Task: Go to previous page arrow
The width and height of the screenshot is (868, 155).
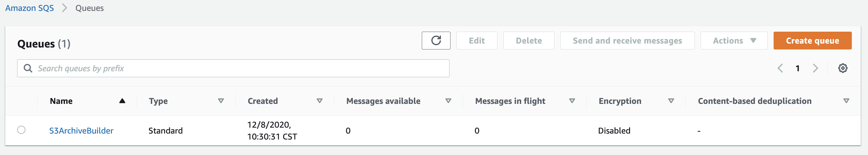Action: 780,68
